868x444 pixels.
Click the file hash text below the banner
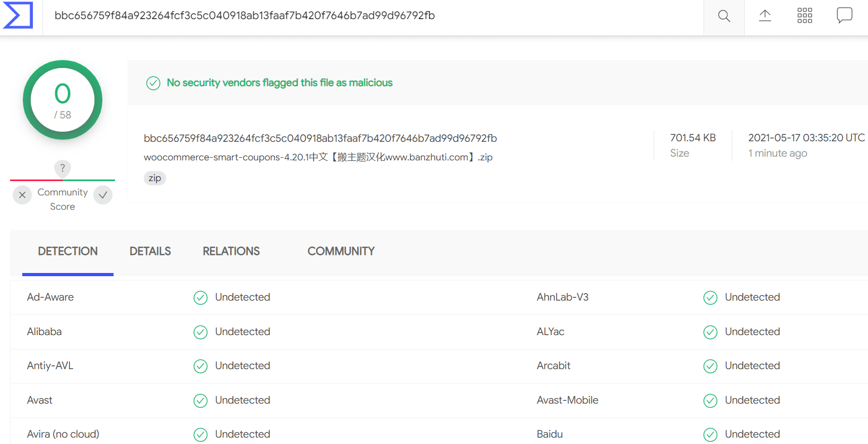320,138
